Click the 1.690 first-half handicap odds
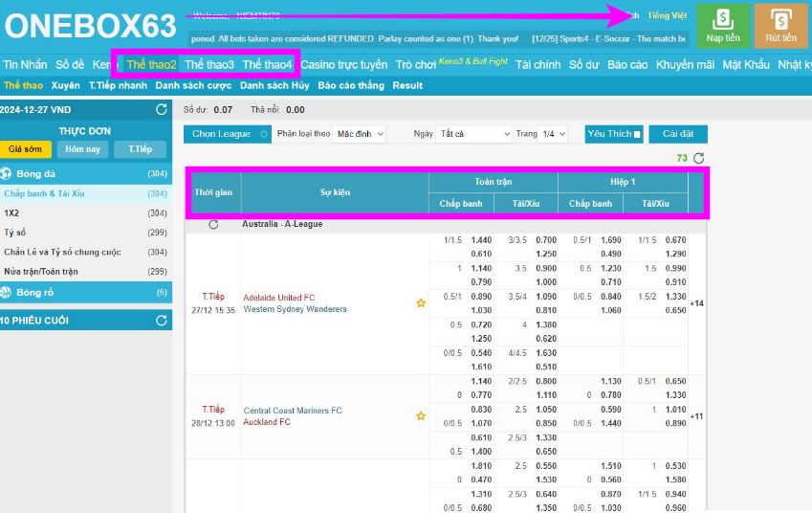This screenshot has width=812, height=513. 610,240
